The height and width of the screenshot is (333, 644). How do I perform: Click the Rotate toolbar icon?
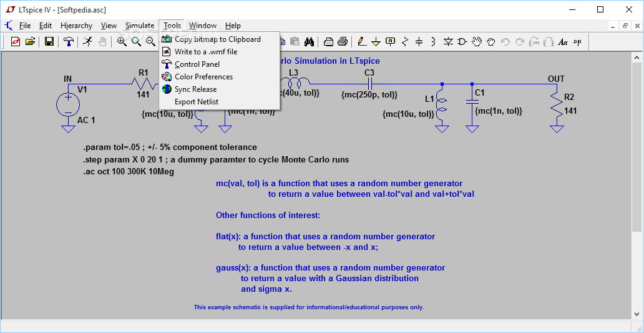[x=534, y=41]
